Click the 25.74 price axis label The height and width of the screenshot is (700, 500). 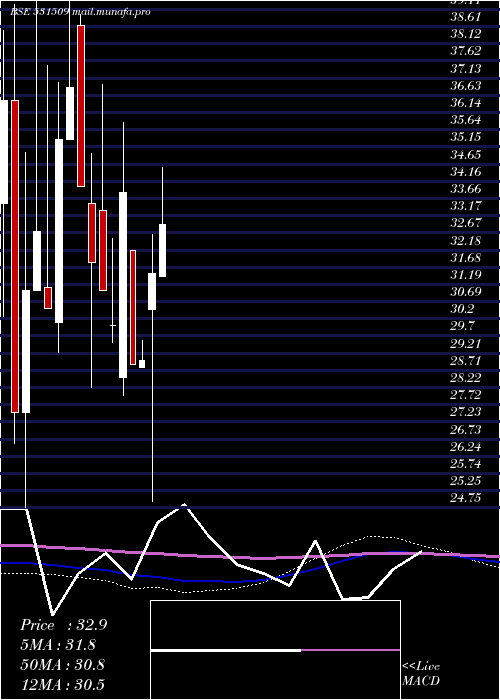click(x=466, y=464)
